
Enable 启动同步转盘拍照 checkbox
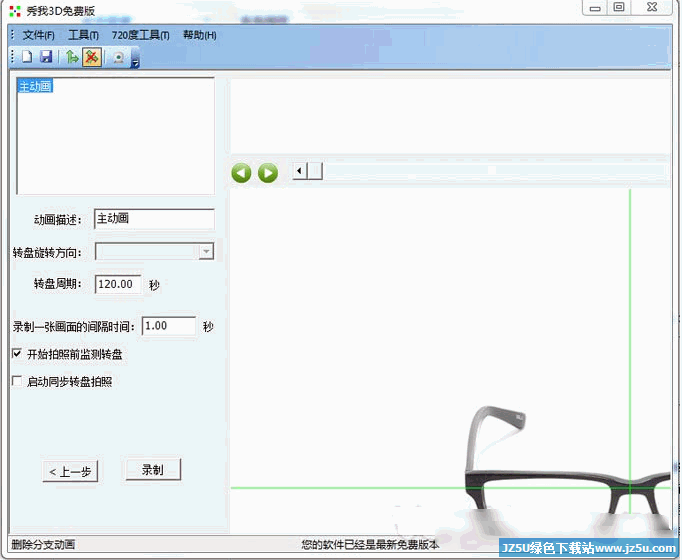tap(17, 381)
